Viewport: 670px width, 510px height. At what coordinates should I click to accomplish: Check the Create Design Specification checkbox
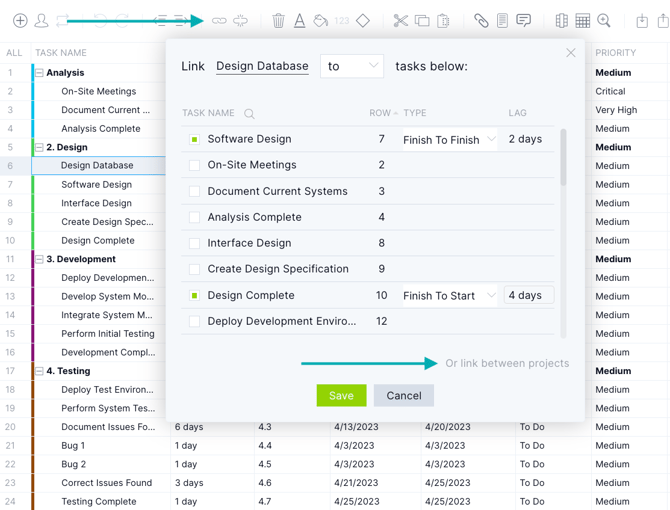(x=194, y=270)
